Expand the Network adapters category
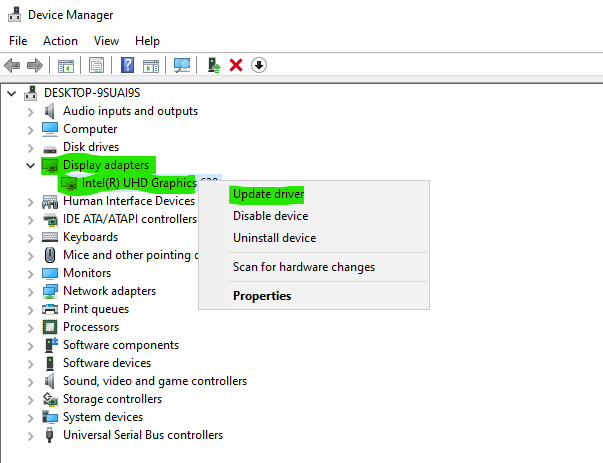Image resolution: width=603 pixels, height=463 pixels. point(30,292)
